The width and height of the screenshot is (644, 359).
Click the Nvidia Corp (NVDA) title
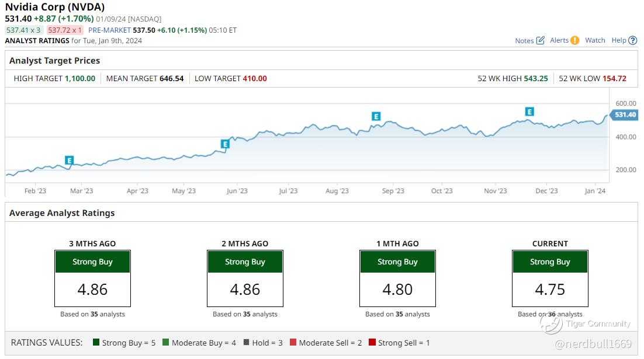(55, 7)
